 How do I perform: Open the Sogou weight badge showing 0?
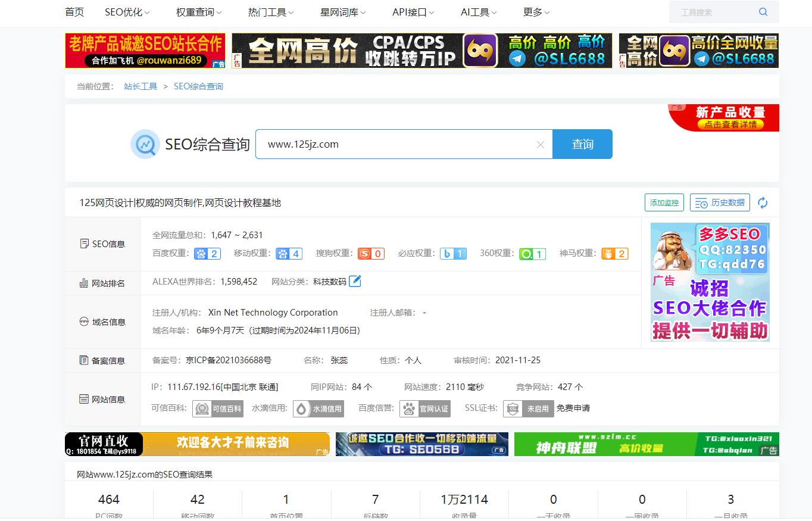click(x=371, y=254)
